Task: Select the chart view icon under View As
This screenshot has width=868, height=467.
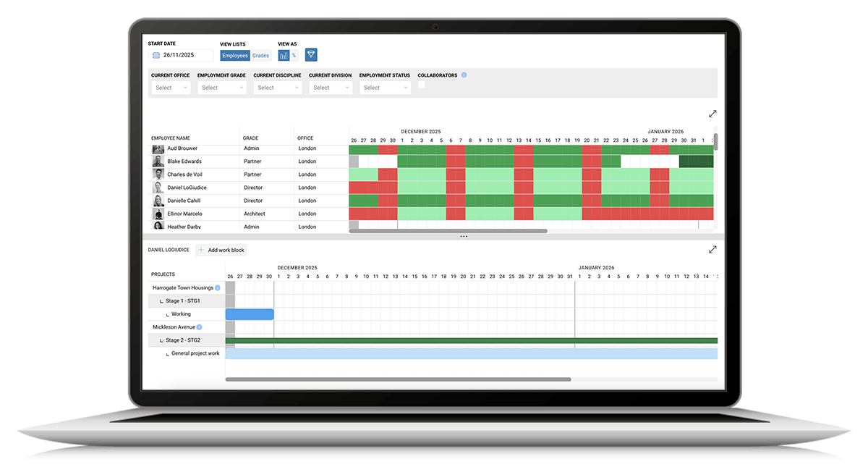Action: [283, 55]
